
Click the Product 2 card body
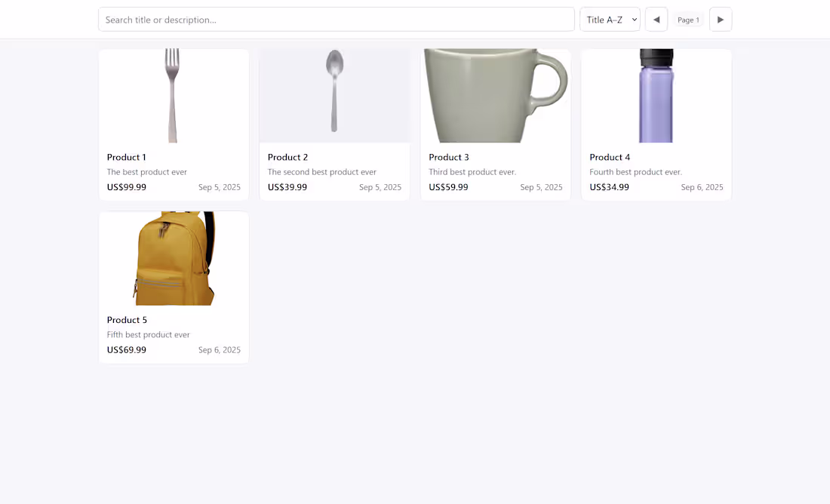point(334,172)
